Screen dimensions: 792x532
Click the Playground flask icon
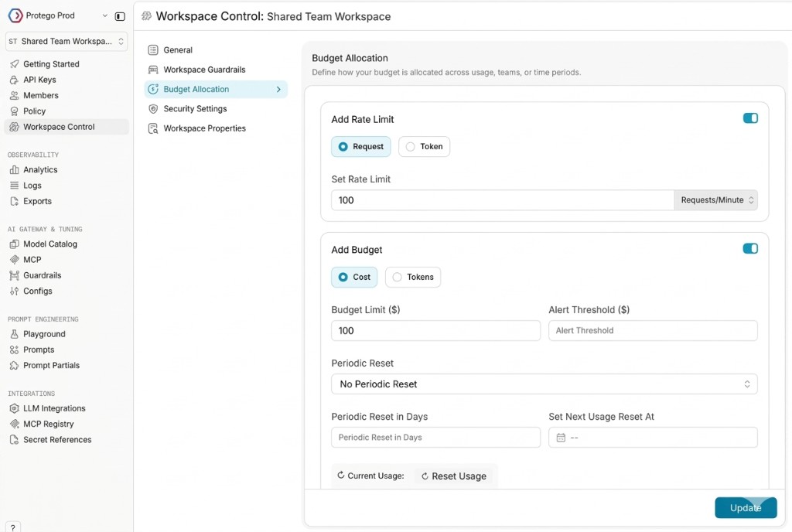(14, 334)
